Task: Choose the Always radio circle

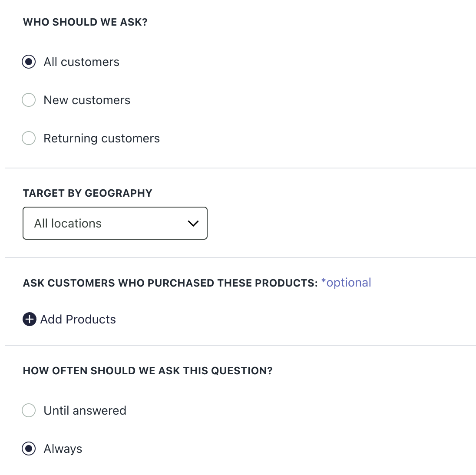Action: click(x=29, y=449)
